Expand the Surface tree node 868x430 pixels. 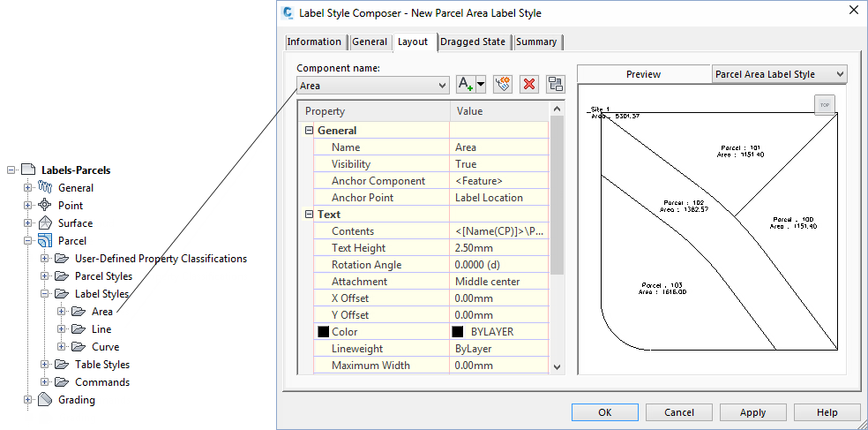tap(27, 223)
